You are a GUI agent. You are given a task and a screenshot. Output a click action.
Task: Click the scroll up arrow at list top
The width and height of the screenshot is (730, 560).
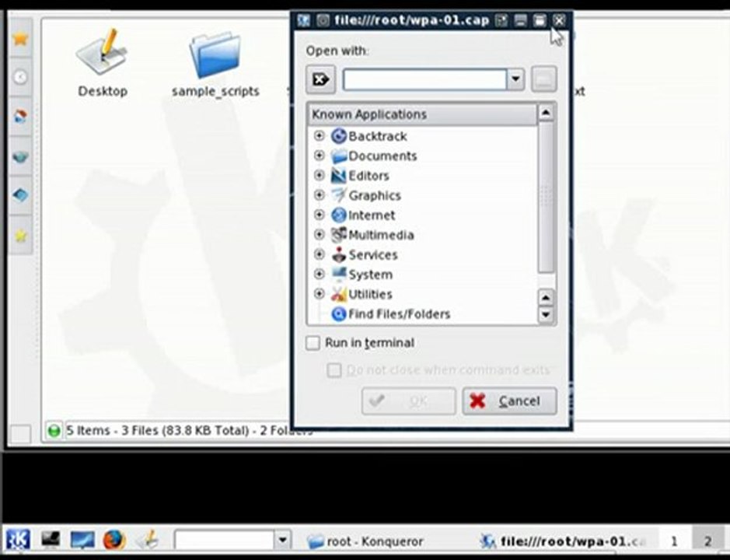[546, 113]
